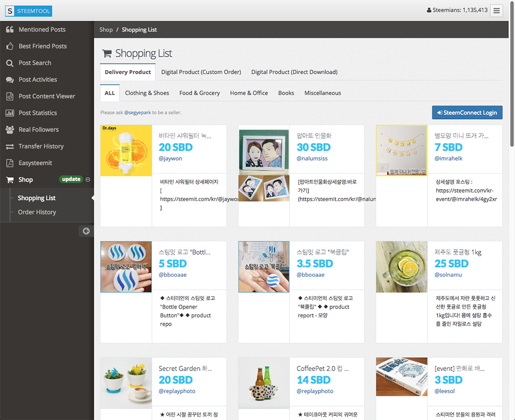Image resolution: width=515 pixels, height=420 pixels.
Task: Open @bbooaae link on 5 SBD item
Action: coord(173,275)
